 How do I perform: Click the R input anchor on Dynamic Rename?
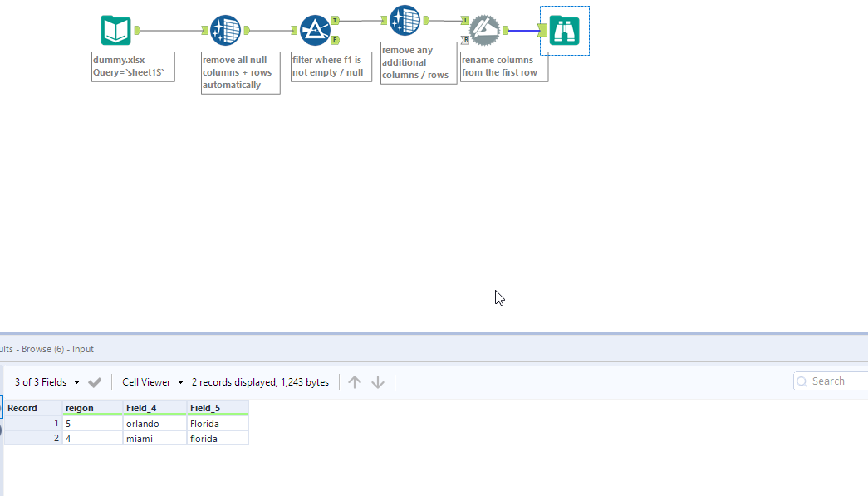coord(465,40)
